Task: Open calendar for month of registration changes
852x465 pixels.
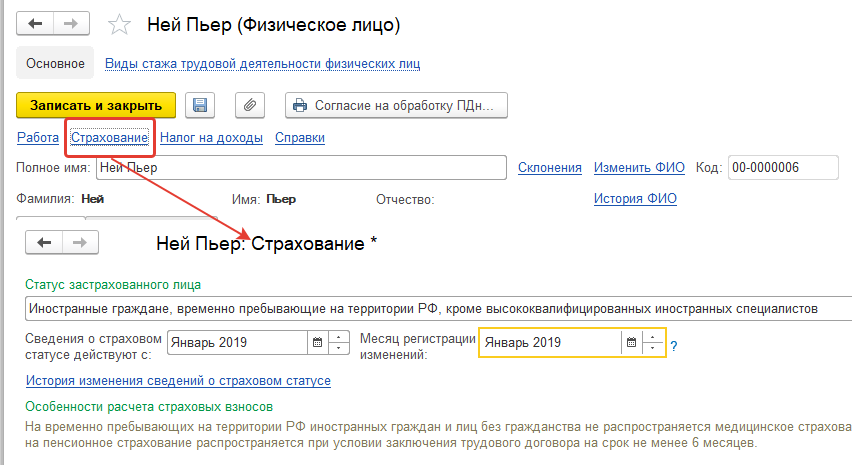Action: [x=631, y=342]
